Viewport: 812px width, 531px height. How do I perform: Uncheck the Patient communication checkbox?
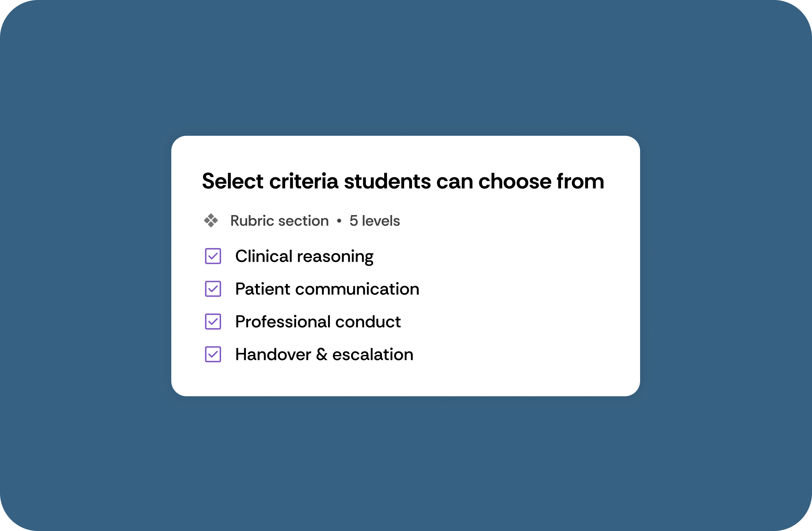pos(213,289)
